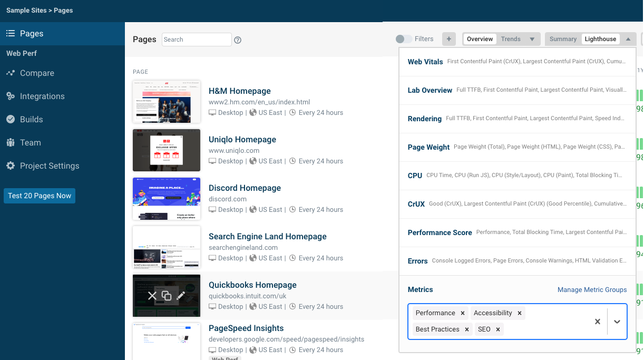The image size is (644, 360).
Task: Remove the Accessibility metric chip
Action: coord(520,313)
